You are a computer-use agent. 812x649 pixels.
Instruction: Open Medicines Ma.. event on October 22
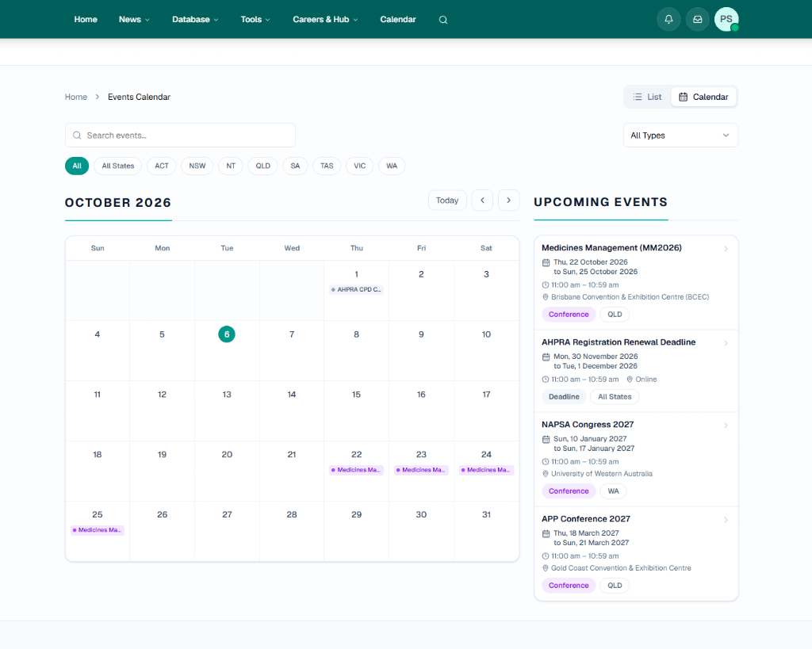[x=356, y=470]
